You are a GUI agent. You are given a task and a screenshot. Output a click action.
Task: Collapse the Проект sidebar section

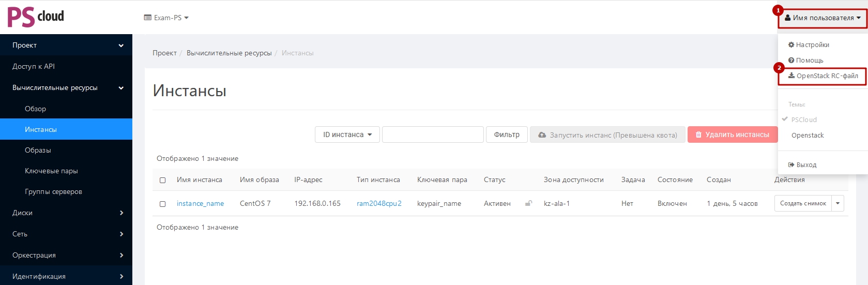coord(66,45)
